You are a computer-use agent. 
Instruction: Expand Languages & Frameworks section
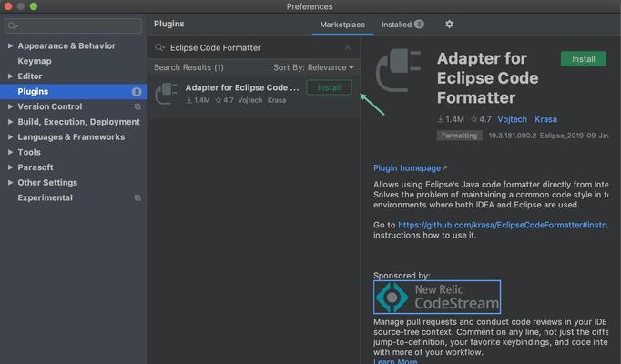tap(10, 136)
